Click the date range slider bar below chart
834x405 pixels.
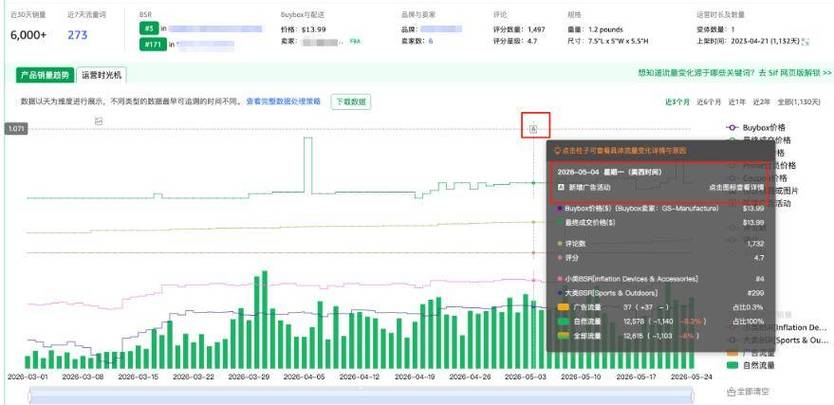tap(361, 396)
